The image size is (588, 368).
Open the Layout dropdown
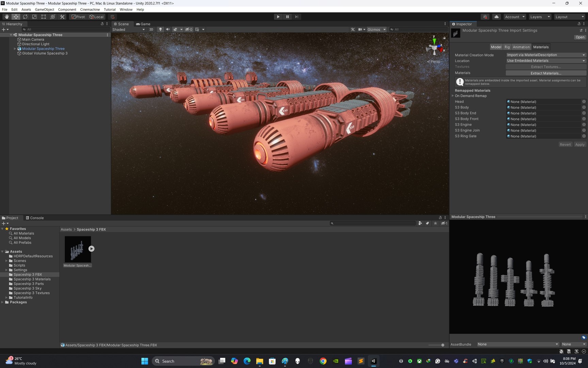pos(569,17)
